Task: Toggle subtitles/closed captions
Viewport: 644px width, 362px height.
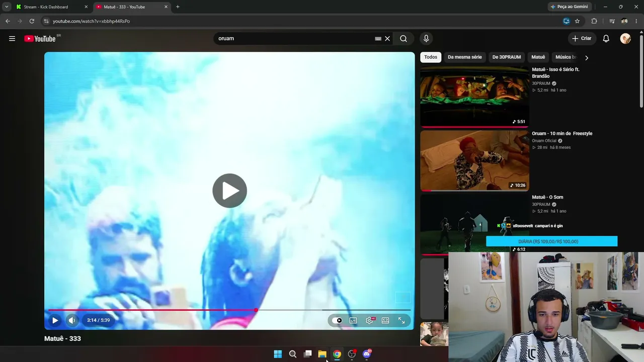Action: point(353,321)
